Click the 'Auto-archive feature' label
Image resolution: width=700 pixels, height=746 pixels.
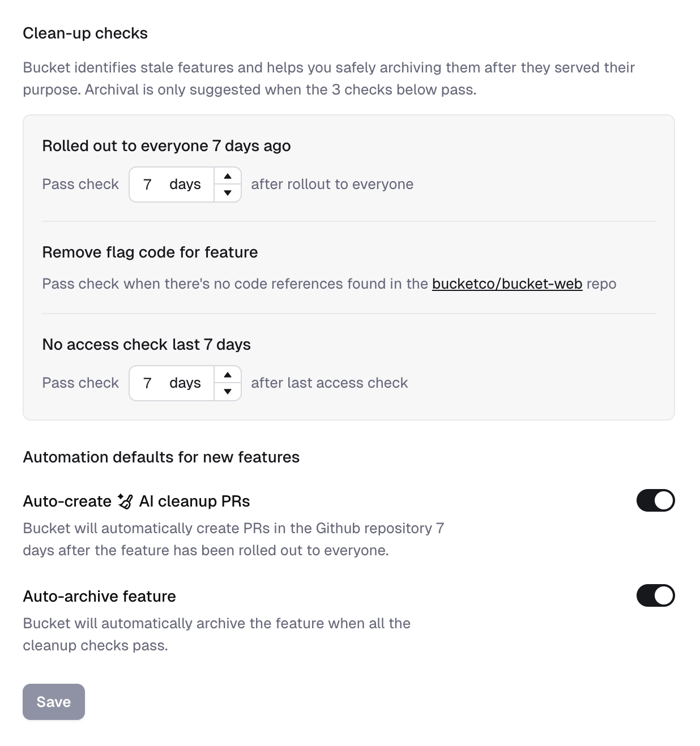(99, 597)
